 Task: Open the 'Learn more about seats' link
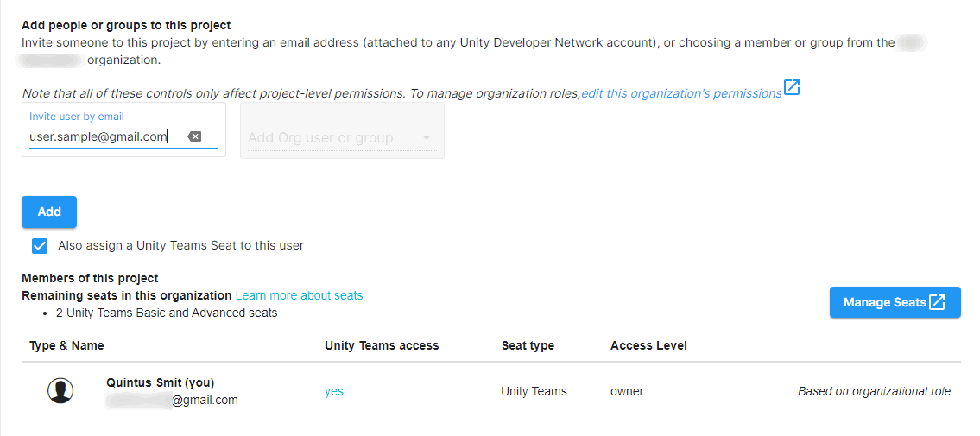click(x=299, y=295)
